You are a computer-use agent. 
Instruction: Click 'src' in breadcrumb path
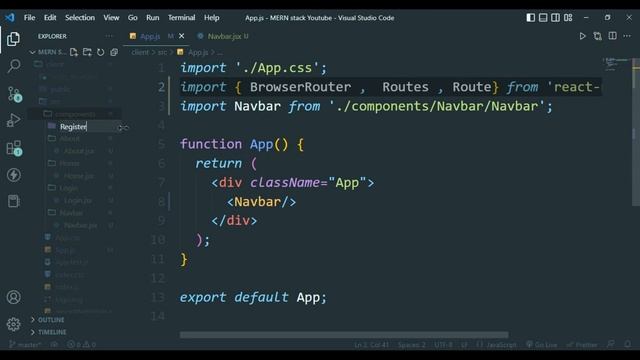point(162,52)
